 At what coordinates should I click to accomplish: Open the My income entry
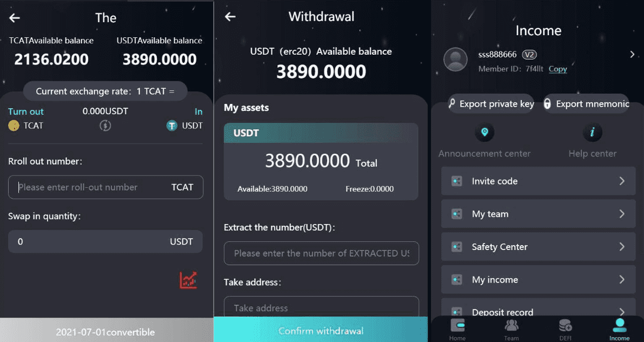point(538,280)
